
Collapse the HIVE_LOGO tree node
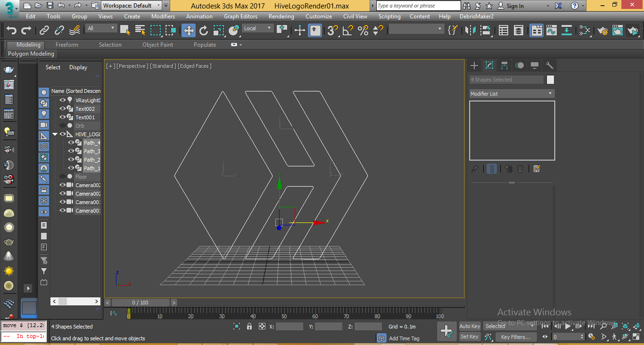55,134
